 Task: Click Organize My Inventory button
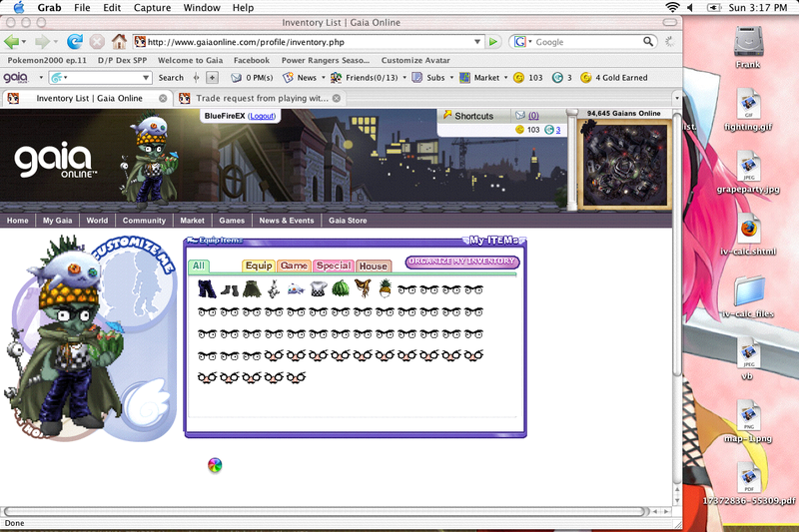click(462, 262)
